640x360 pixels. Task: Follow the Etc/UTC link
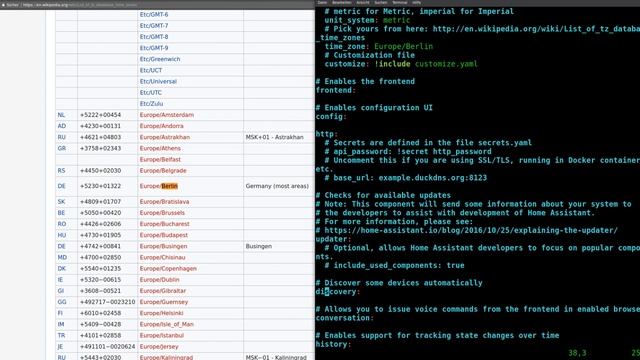(x=151, y=93)
